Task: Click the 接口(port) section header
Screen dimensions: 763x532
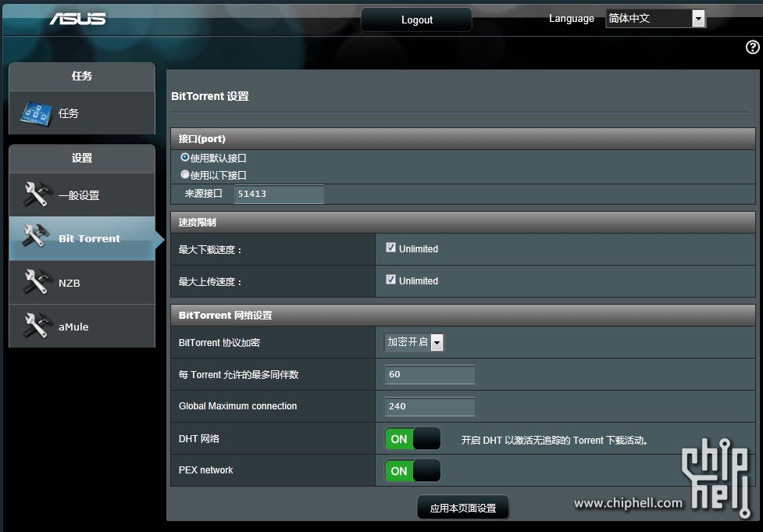Action: click(x=463, y=139)
